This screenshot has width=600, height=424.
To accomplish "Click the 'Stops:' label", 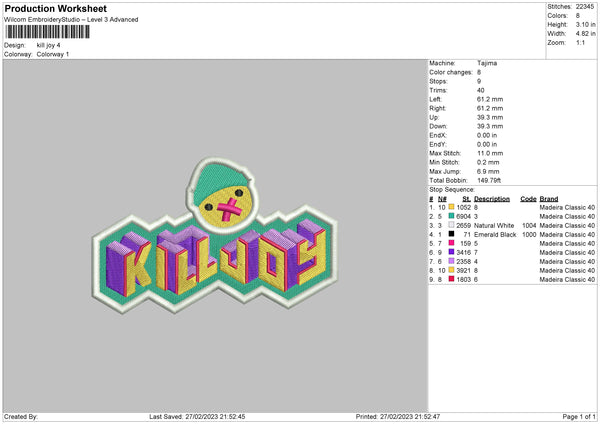I will (439, 81).
